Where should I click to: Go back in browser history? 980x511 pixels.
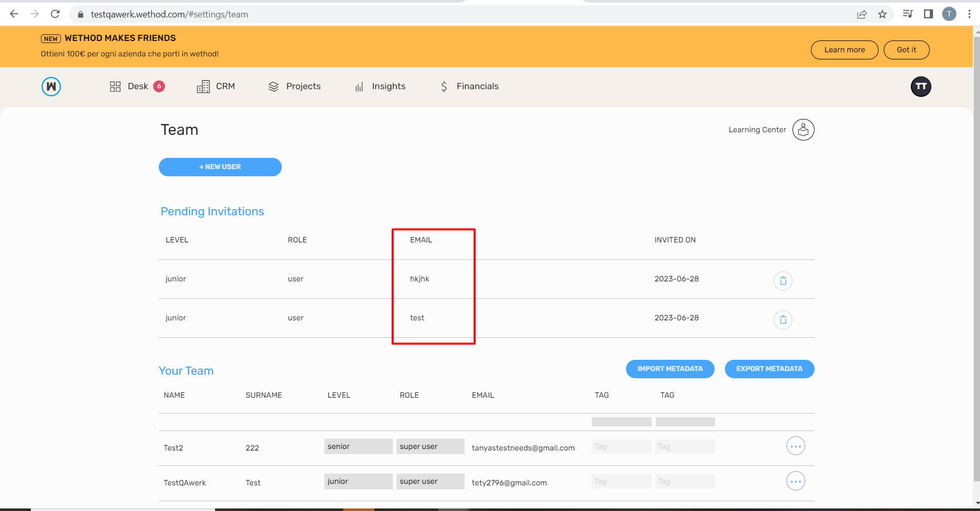[14, 14]
